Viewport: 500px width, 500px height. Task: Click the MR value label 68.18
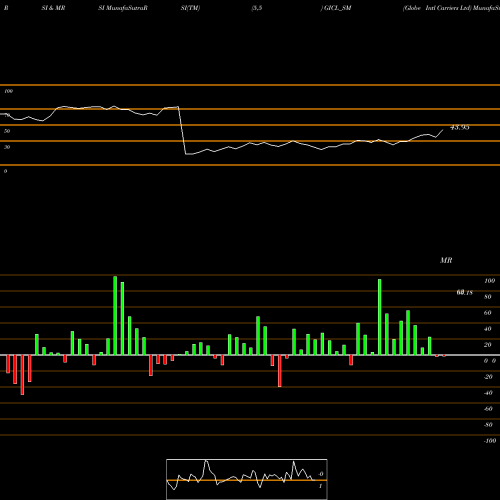tap(464, 293)
